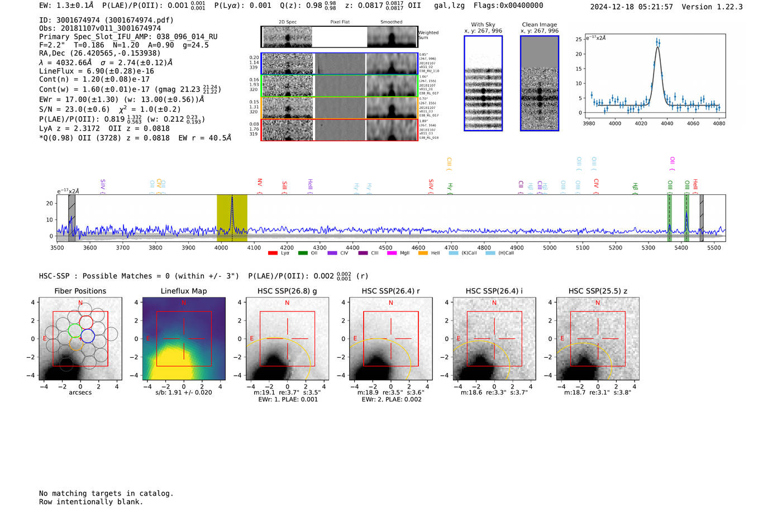The image size is (782, 532).
Task: Click the green fiber circle in Fiber Positions
Action: tap(75, 329)
